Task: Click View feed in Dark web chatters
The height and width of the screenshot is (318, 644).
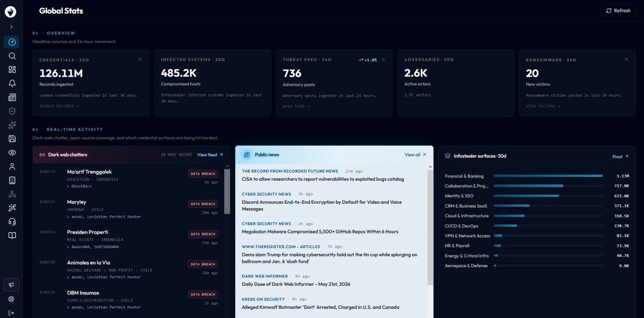Action: click(210, 154)
